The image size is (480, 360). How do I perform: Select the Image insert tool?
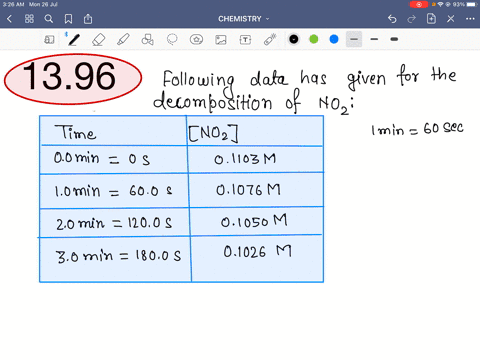(x=221, y=40)
